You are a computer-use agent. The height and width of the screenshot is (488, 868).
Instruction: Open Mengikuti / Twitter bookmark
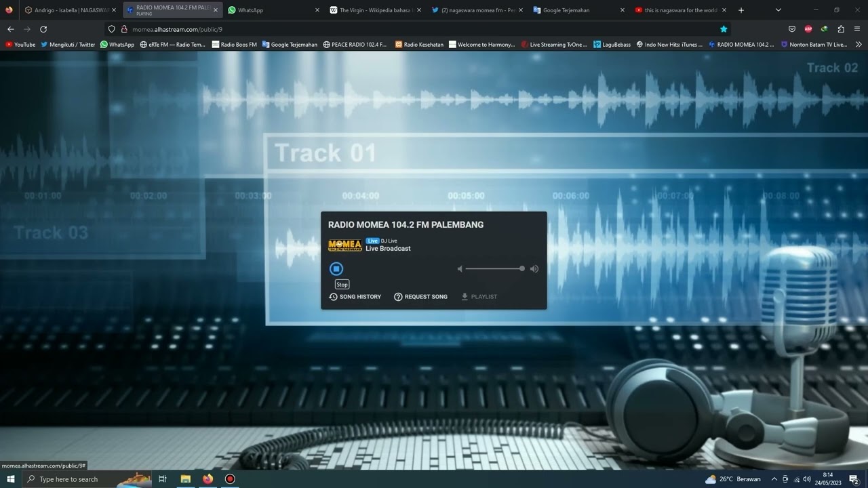click(68, 45)
